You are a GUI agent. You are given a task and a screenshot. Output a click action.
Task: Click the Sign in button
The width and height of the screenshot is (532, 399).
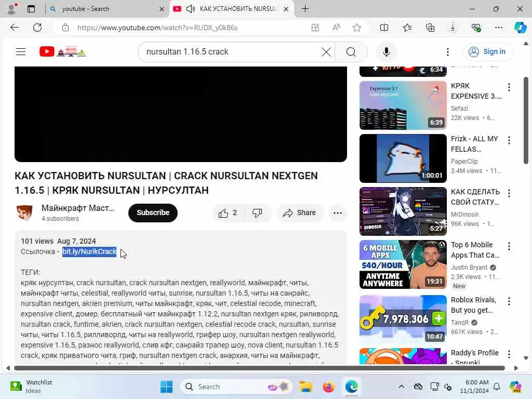pos(487,51)
